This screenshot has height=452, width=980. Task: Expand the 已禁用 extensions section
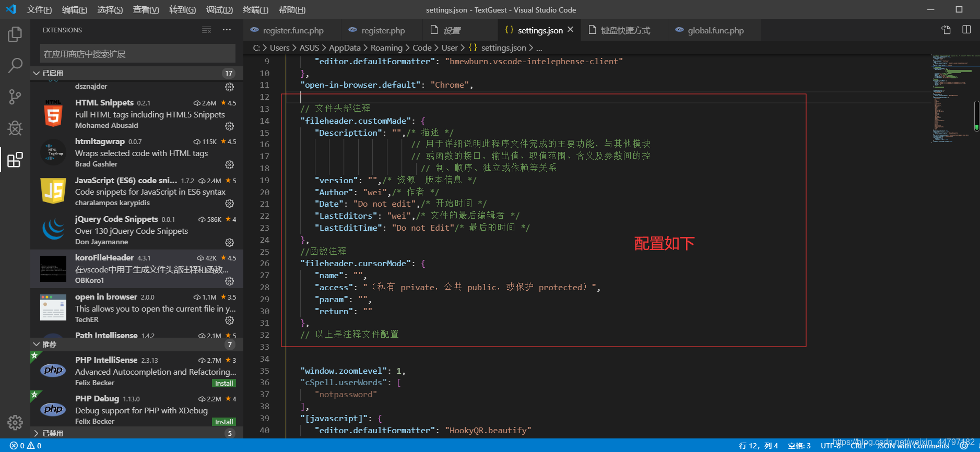(137, 433)
